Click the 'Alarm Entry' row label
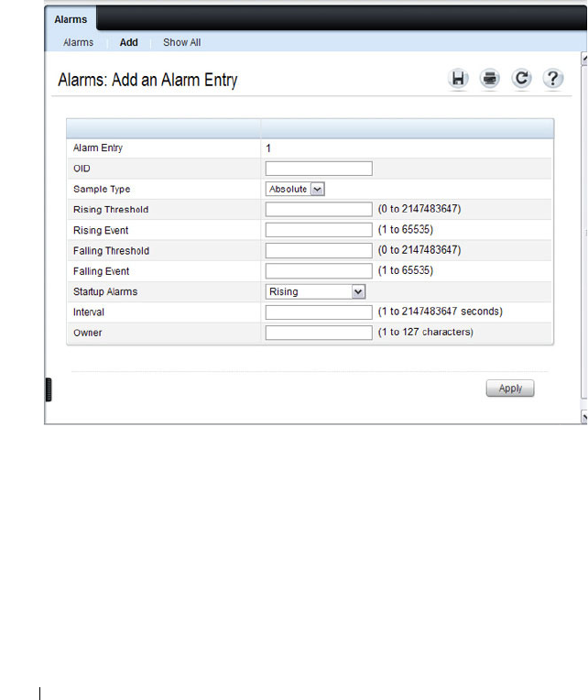588x700 pixels. tap(98, 148)
